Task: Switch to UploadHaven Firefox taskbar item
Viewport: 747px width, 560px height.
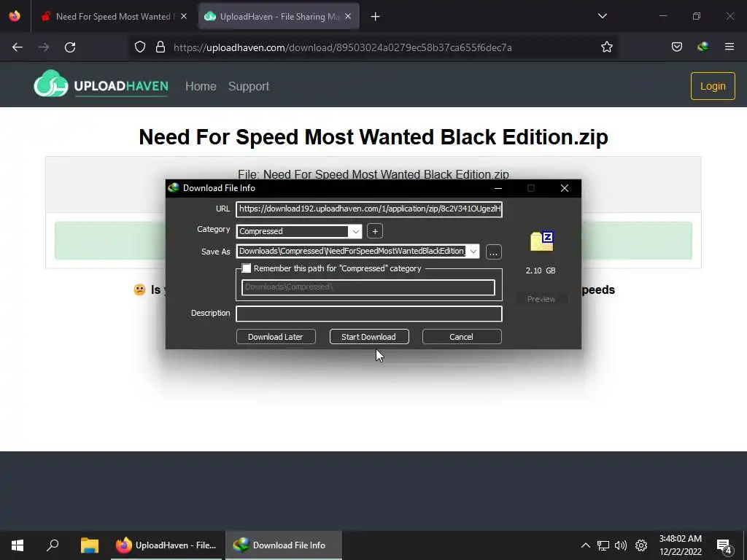Action: tap(166, 545)
